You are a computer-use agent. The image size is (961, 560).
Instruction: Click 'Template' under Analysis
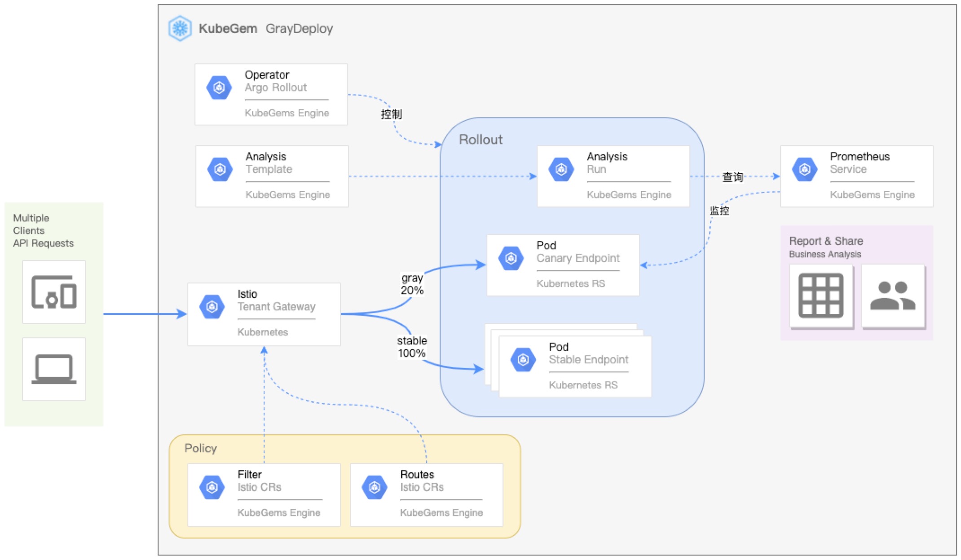point(269,169)
